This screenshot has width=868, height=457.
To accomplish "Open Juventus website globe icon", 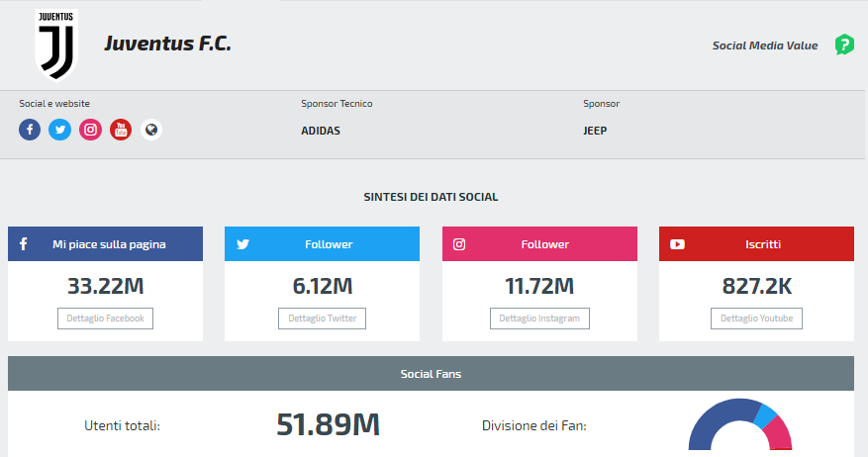I will [151, 130].
